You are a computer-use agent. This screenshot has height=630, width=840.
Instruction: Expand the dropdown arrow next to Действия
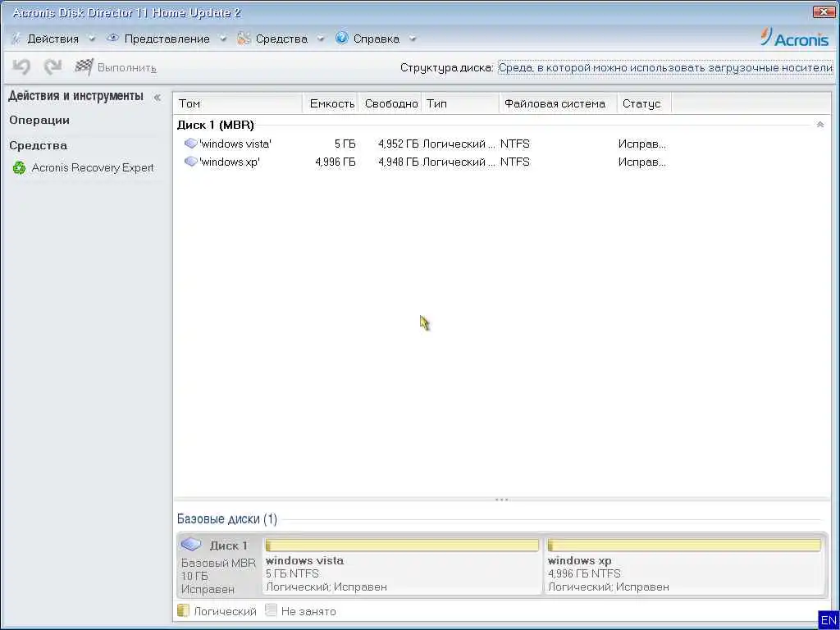[x=92, y=39]
